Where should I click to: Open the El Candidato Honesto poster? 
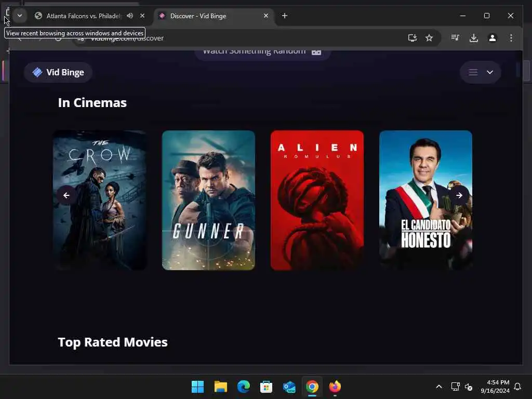425,200
